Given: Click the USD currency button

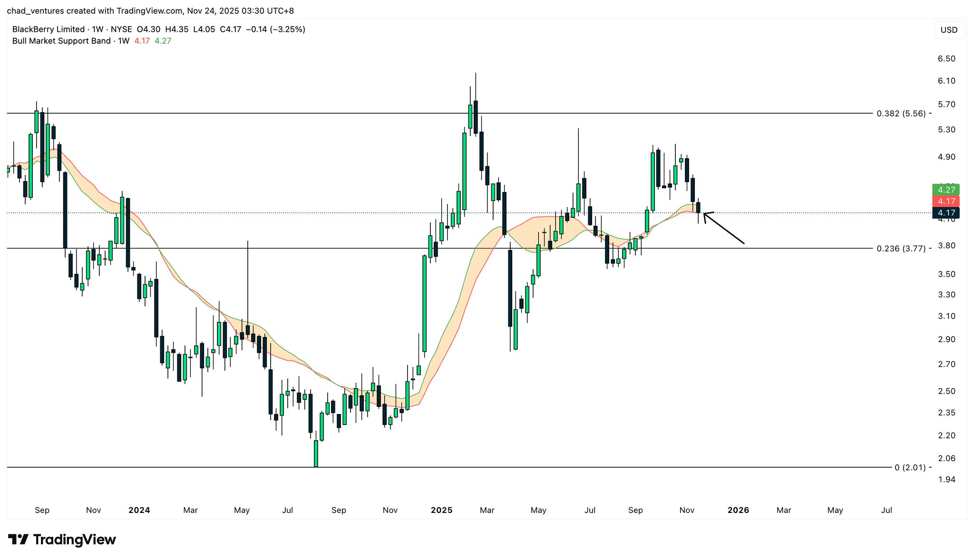Looking at the screenshot, I should click(949, 30).
